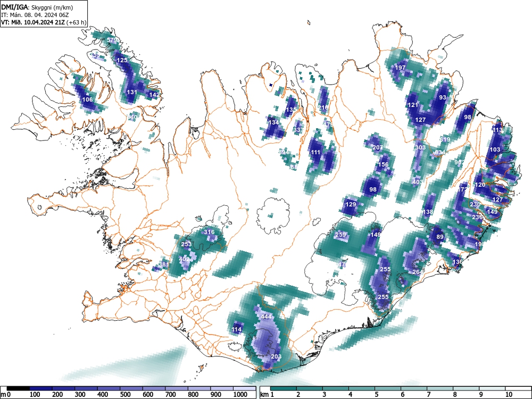Click the '500' label on the metre scale

pyautogui.click(x=125, y=395)
